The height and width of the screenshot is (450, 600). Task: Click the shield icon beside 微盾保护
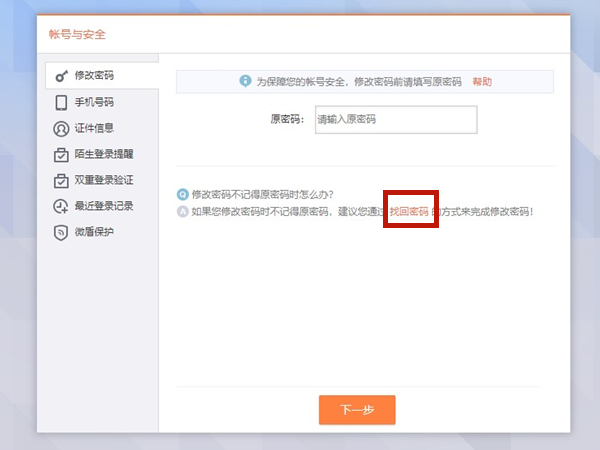tap(61, 232)
